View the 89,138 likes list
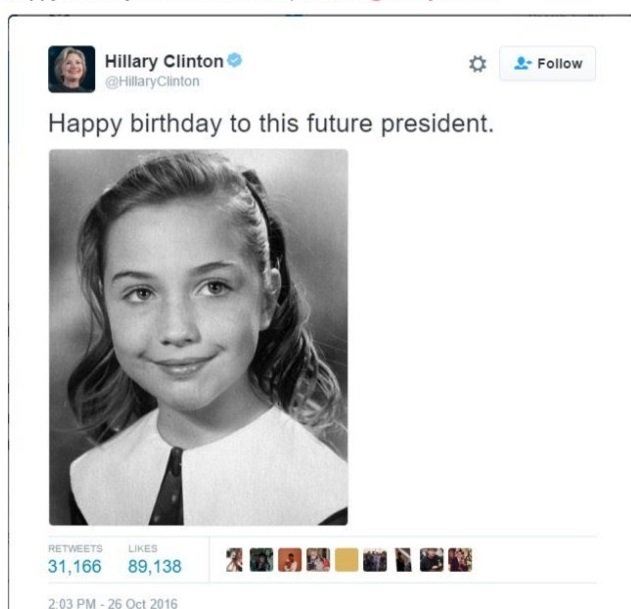Screen dimensions: 631x609 [x=155, y=559]
